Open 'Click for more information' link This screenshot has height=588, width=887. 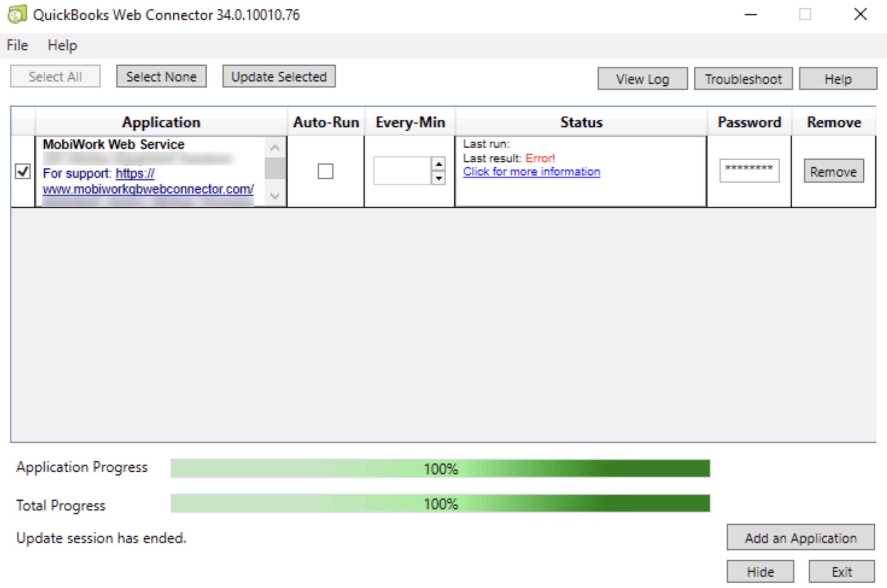tap(531, 172)
